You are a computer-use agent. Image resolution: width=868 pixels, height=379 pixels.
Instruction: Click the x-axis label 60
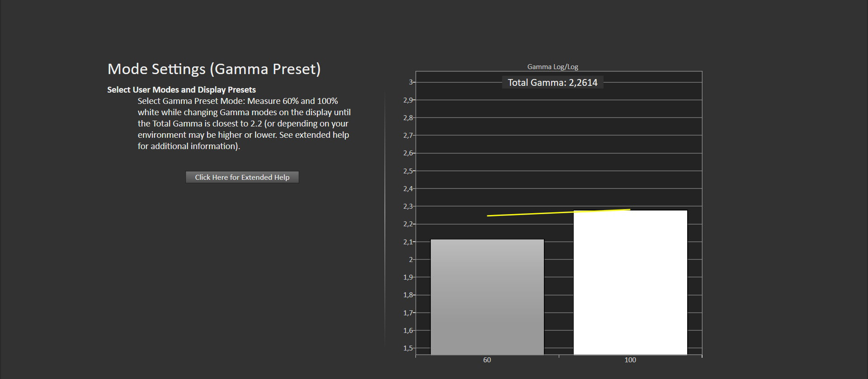coord(487,360)
